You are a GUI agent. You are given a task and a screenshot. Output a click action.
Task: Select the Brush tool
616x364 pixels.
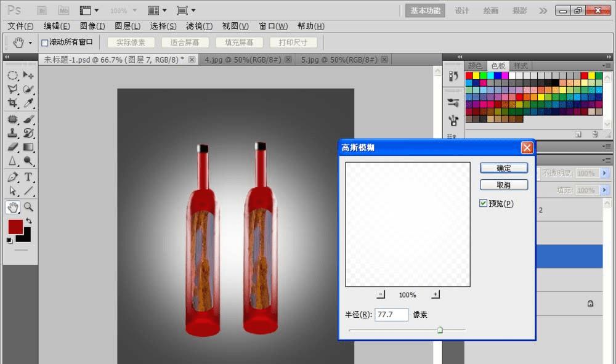pyautogui.click(x=28, y=119)
